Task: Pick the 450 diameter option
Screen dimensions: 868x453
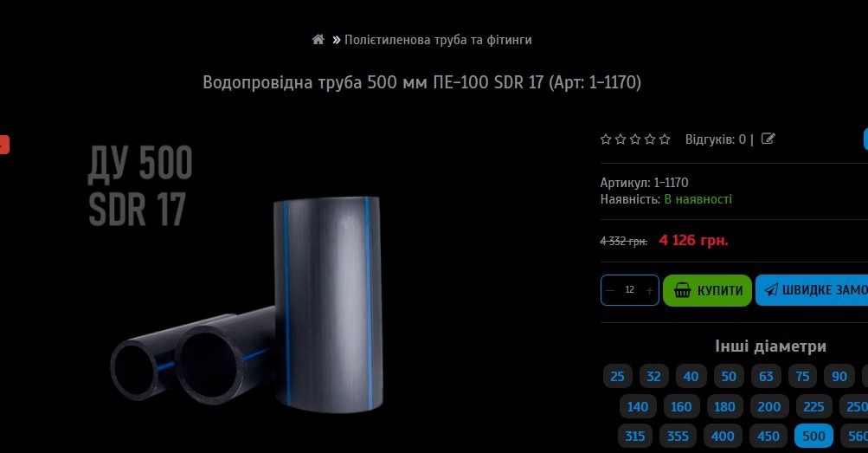Action: (x=768, y=437)
